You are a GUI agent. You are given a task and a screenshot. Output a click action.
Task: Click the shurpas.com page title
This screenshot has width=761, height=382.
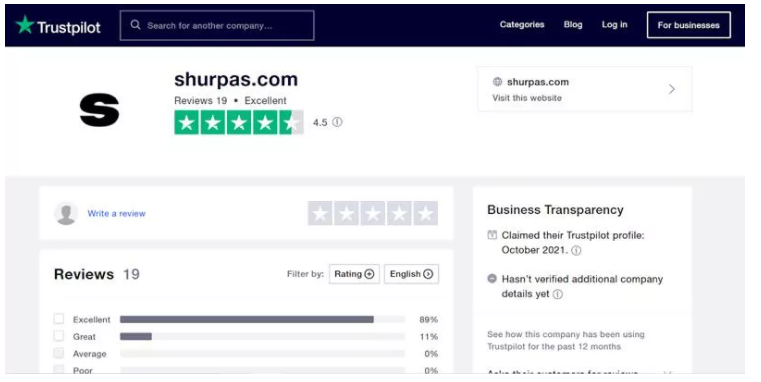click(236, 80)
